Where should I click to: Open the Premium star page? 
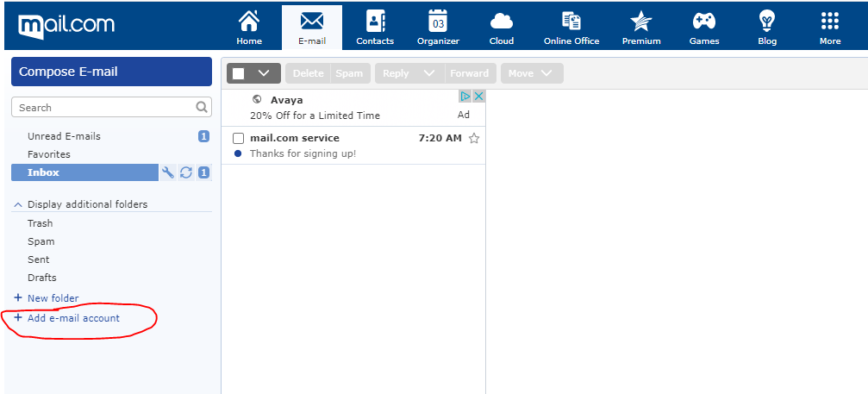(641, 27)
